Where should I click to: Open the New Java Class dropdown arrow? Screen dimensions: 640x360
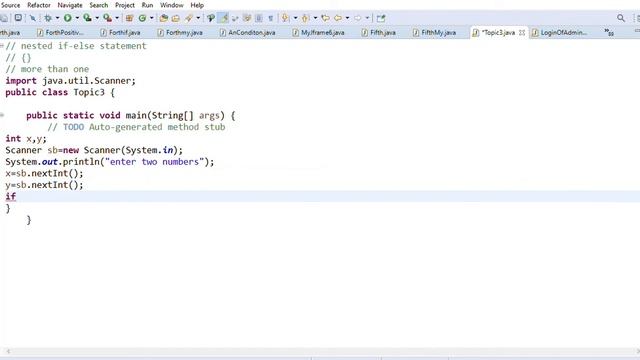[x=151, y=18]
